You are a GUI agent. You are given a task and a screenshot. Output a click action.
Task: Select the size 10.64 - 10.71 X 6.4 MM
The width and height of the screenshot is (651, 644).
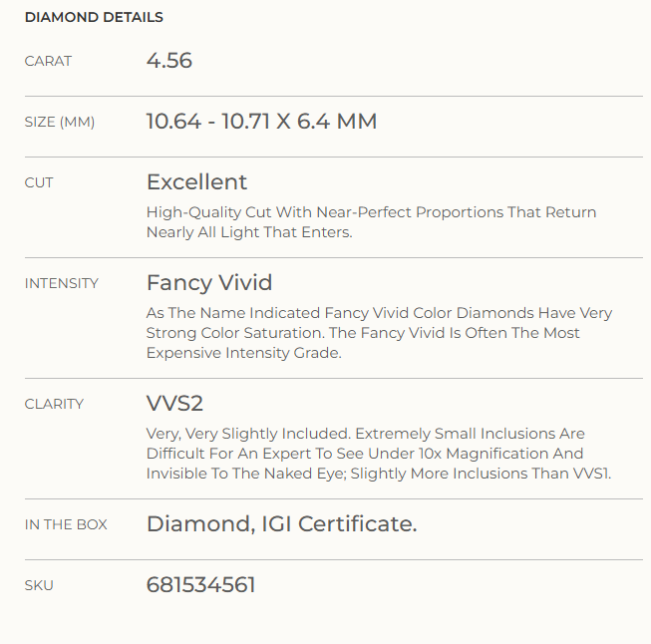[x=261, y=122]
